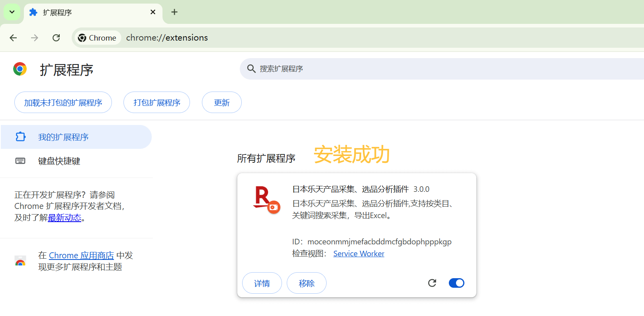
Task: Select 我的扩展程序 in sidebar
Action: tap(76, 137)
